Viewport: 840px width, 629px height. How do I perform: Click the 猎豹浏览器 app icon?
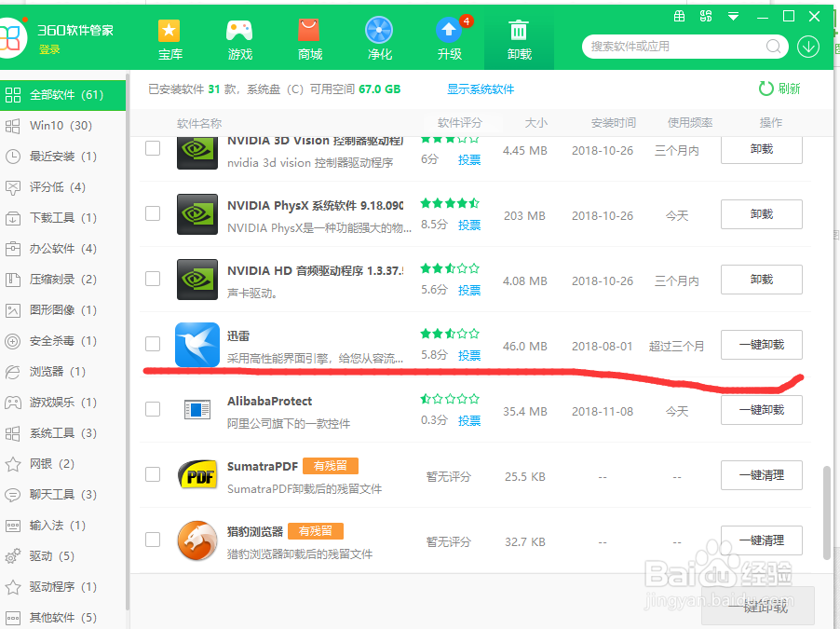pyautogui.click(x=197, y=540)
